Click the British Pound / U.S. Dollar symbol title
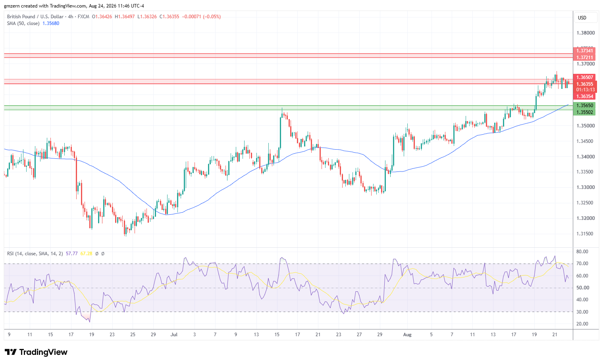This screenshot has width=603, height=364. (x=35, y=17)
